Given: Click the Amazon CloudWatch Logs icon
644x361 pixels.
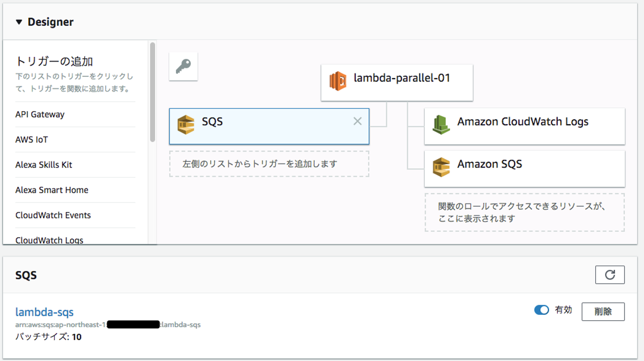Looking at the screenshot, I should pos(441,125).
